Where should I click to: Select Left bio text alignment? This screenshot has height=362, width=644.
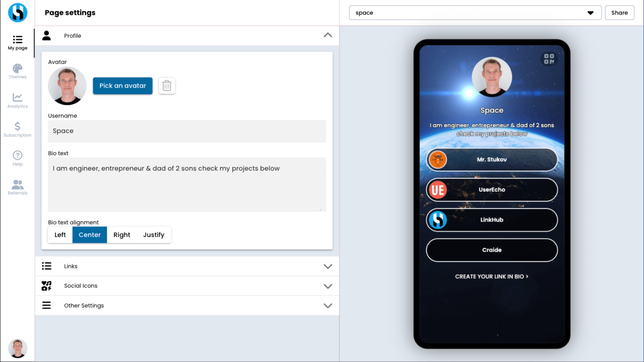click(x=60, y=234)
